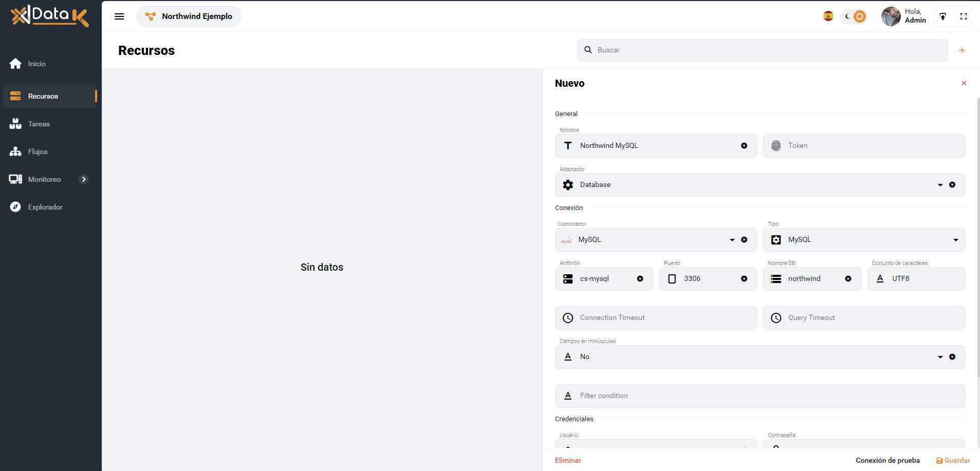Click the admin user avatar

[891, 16]
